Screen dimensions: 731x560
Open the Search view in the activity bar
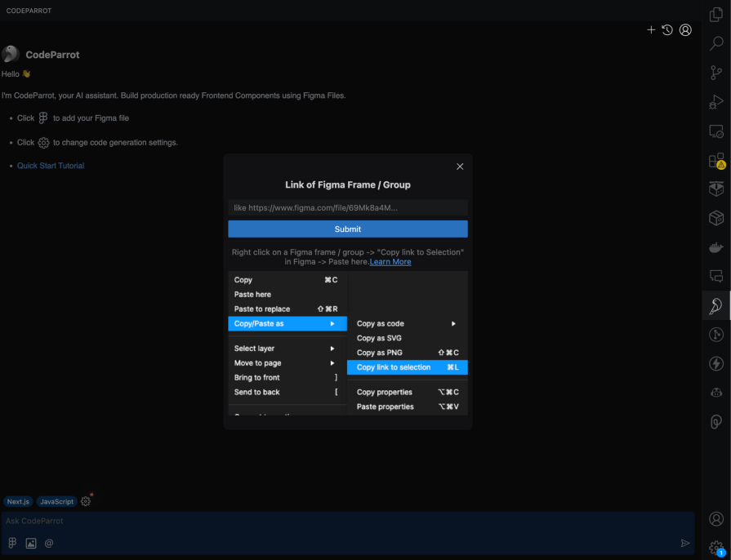tap(715, 42)
